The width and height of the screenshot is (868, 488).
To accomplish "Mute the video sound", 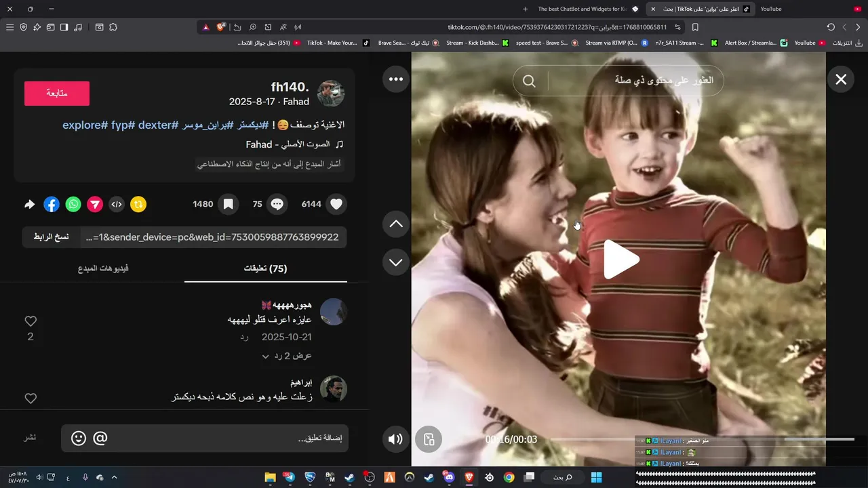I will 395,439.
